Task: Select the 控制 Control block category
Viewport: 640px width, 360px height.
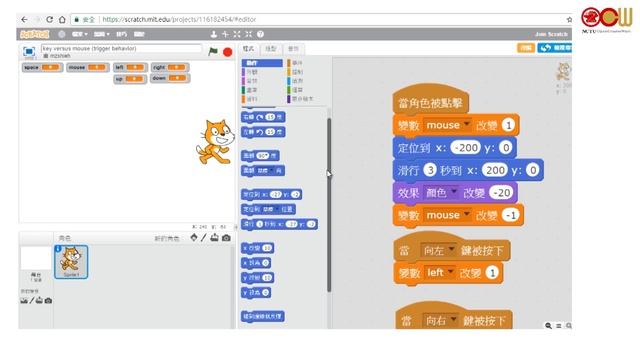Action: click(x=298, y=72)
